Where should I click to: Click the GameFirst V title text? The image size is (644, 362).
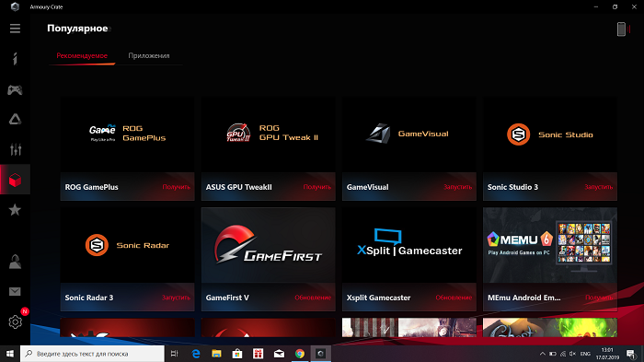[x=227, y=298]
